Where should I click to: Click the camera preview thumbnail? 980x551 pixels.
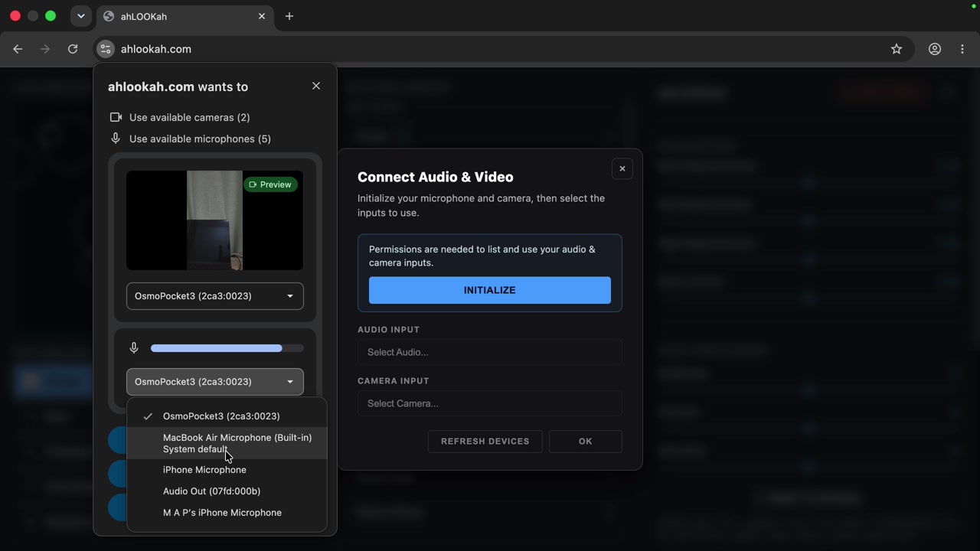click(x=215, y=220)
